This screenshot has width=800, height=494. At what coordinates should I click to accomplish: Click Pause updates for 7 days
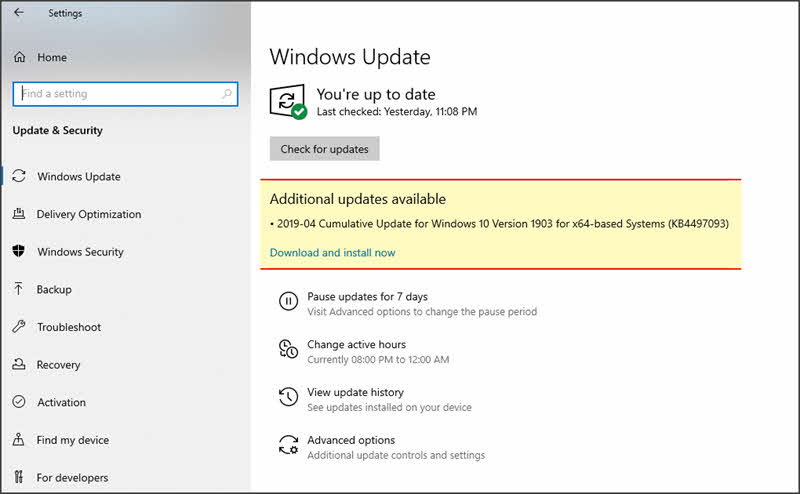coord(367,297)
